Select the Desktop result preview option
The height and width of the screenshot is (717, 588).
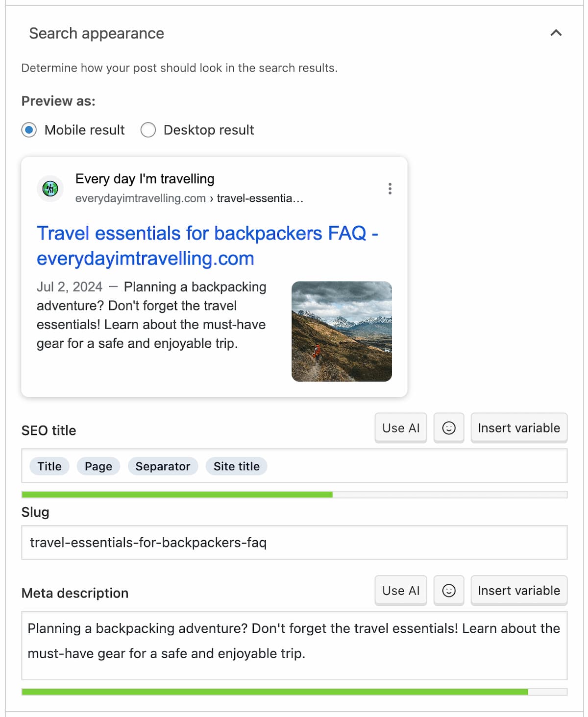(148, 130)
